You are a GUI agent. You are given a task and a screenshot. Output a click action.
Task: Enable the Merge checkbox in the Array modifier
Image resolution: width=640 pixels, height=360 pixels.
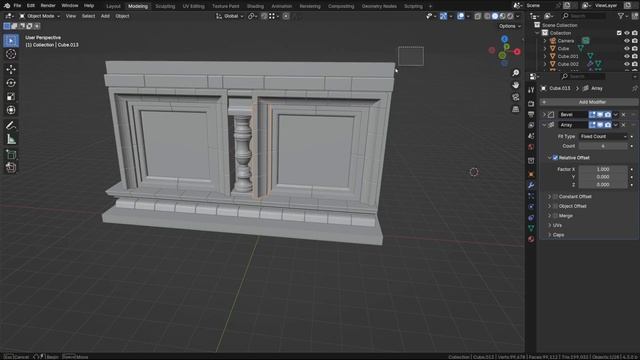tap(555, 216)
